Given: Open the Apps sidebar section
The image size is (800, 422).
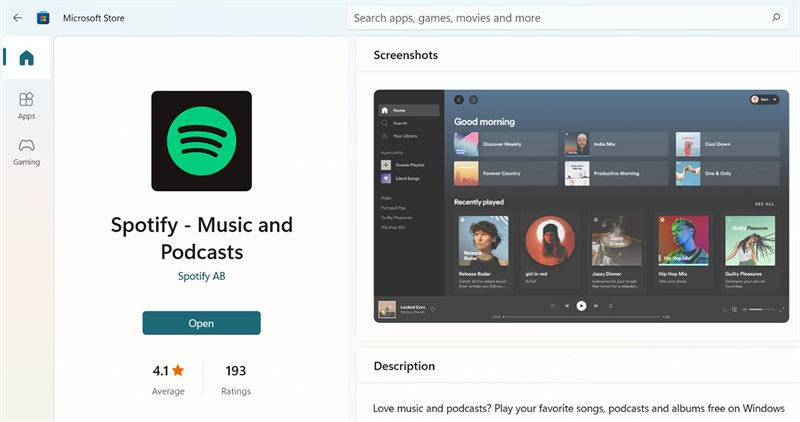Looking at the screenshot, I should pyautogui.click(x=27, y=106).
